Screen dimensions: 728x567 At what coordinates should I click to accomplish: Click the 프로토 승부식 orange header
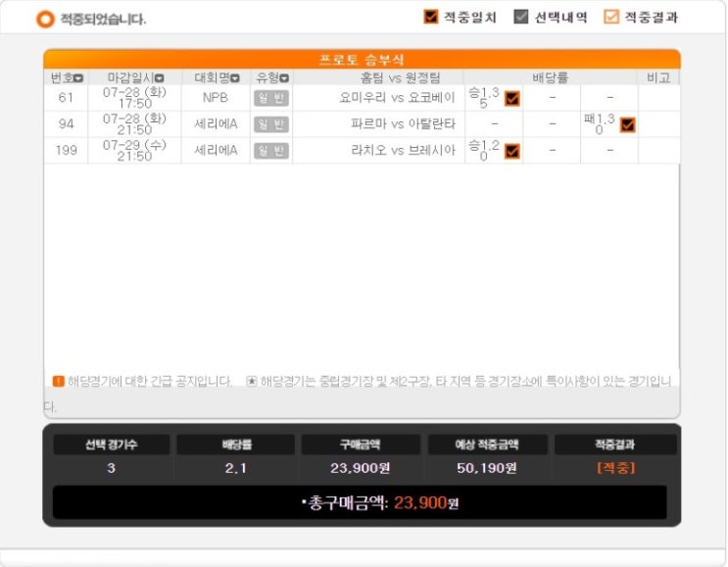coord(363,60)
